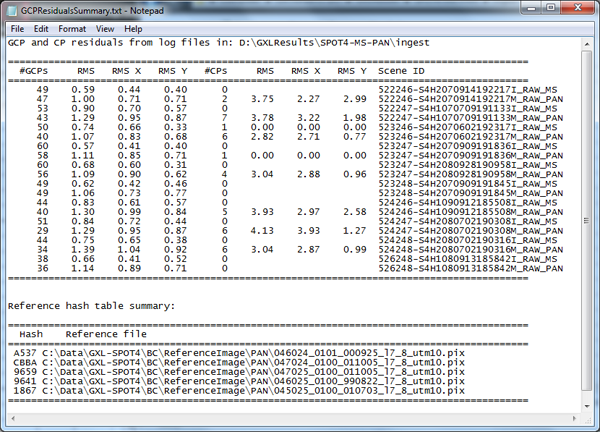Open the Help menu

133,29
